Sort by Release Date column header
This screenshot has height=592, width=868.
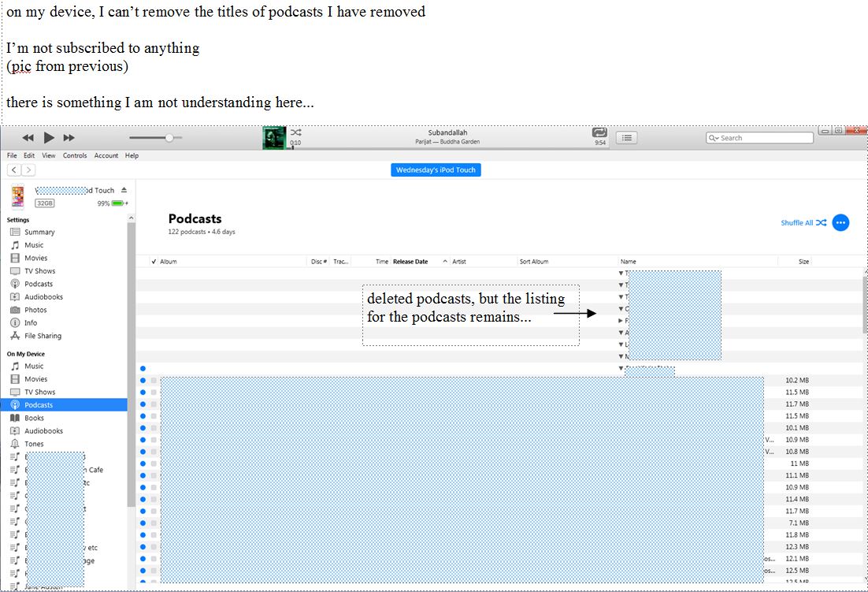(420, 262)
